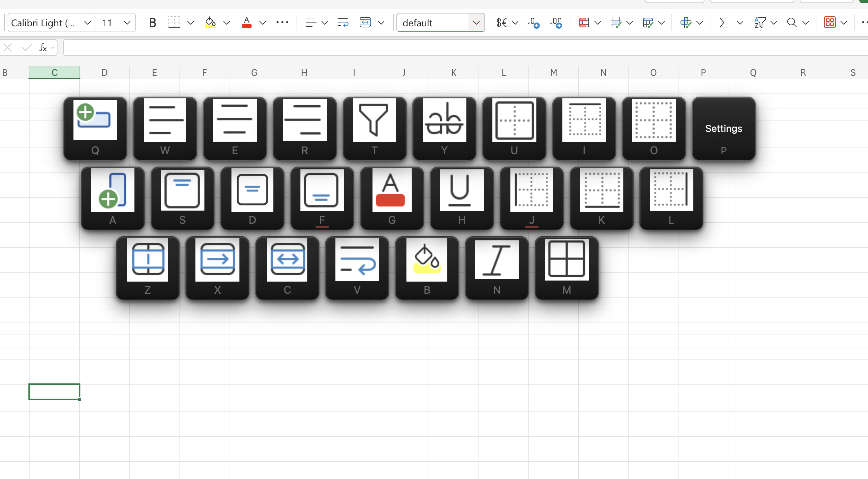Image resolution: width=868 pixels, height=479 pixels.
Task: Toggle wrap text with the V key tile
Action: tap(357, 268)
